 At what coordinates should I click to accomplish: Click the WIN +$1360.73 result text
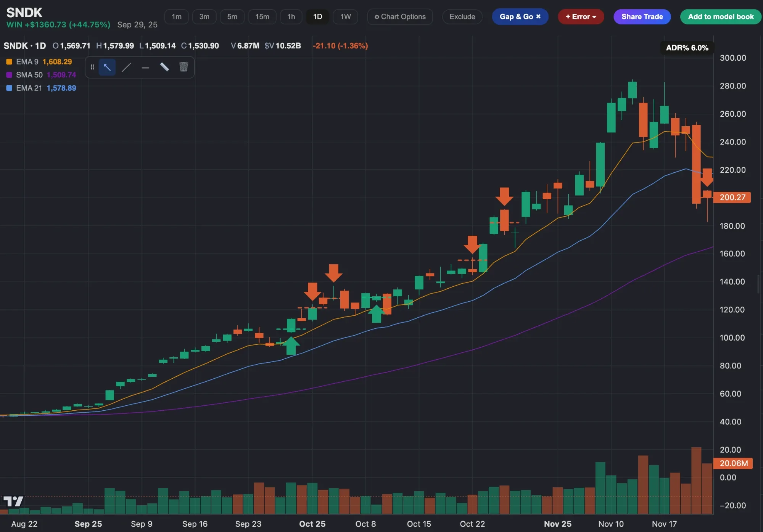[x=58, y=25]
